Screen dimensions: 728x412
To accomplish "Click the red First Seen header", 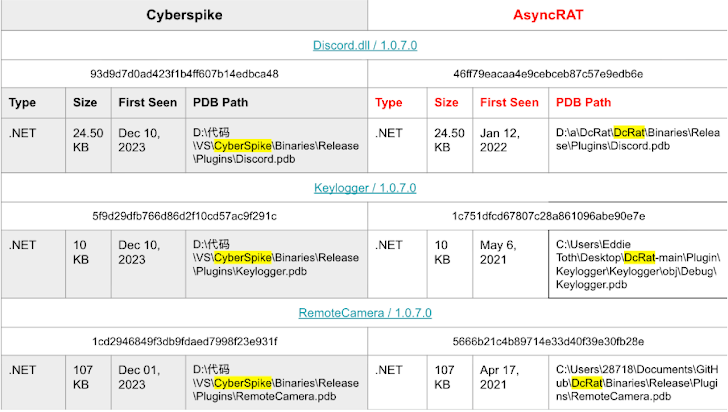I will click(x=508, y=102).
